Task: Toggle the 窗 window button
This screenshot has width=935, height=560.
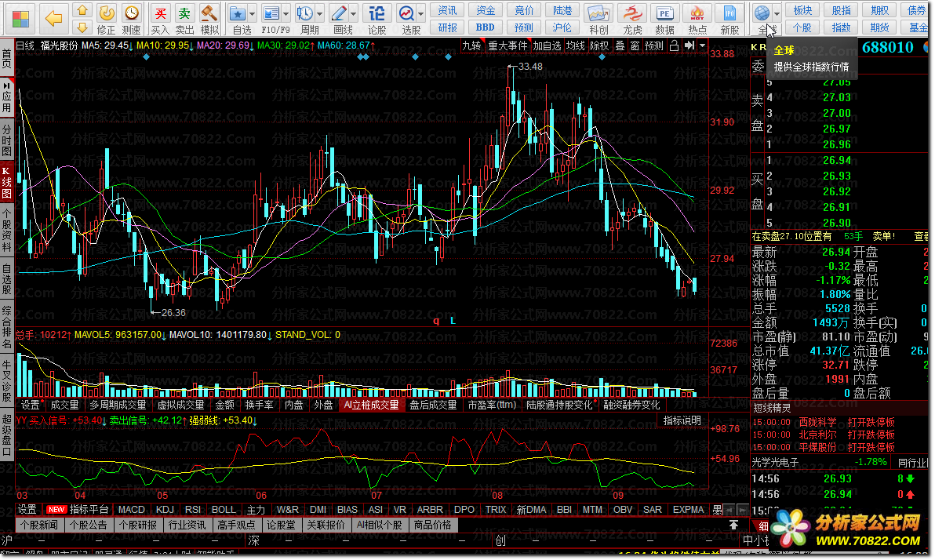Action: (x=635, y=46)
